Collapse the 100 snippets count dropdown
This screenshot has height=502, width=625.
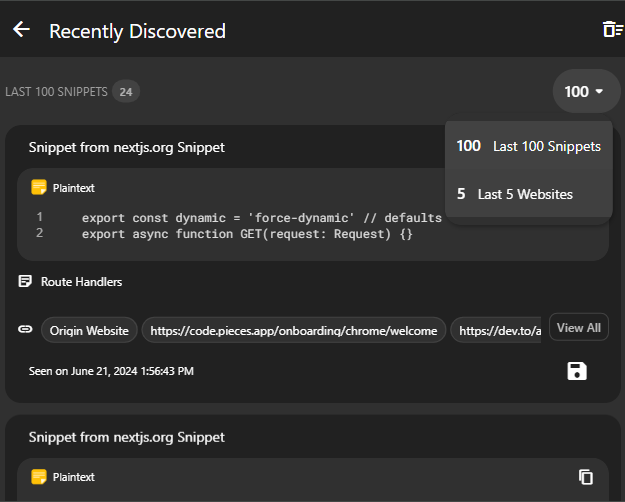pyautogui.click(x=586, y=91)
